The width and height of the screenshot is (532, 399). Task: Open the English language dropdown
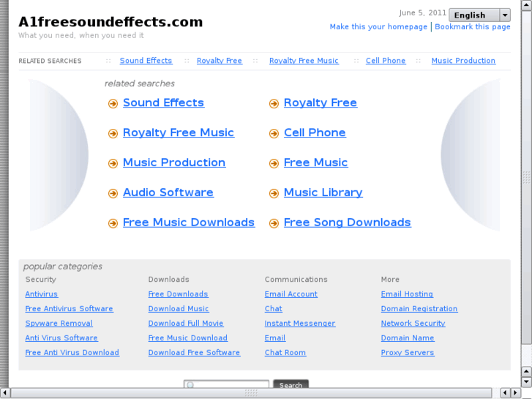(473, 15)
